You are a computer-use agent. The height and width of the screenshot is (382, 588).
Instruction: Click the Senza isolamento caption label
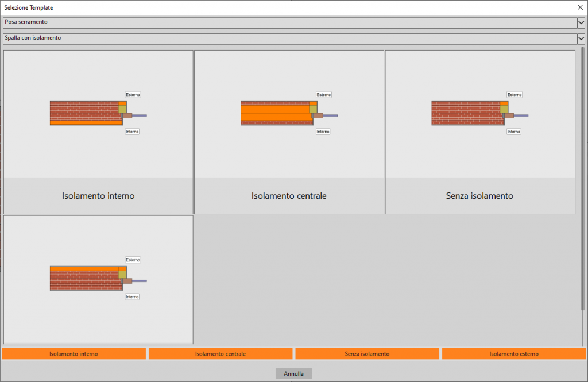tap(479, 196)
